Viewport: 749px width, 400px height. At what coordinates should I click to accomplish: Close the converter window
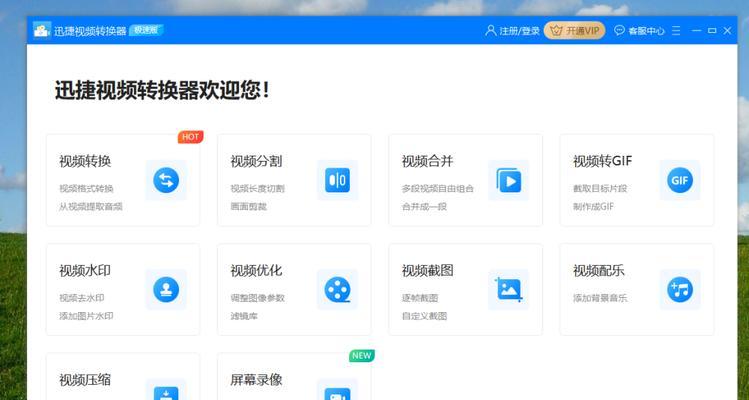pos(728,31)
